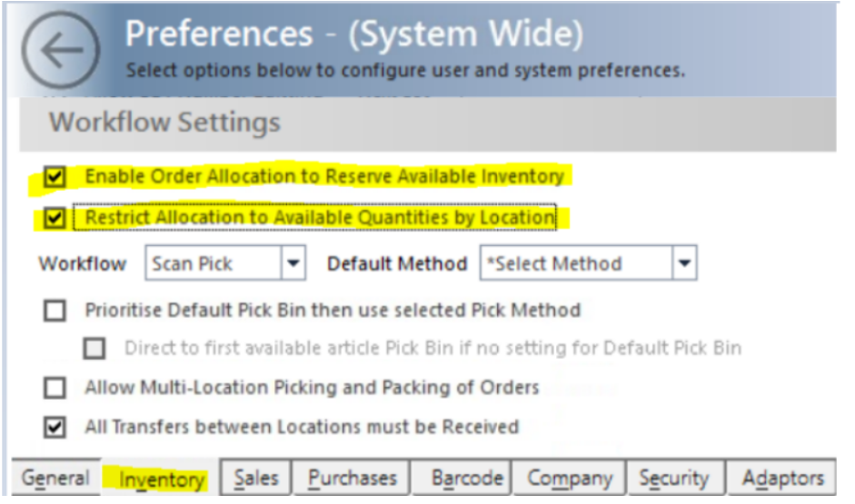Switch to the General tab
The image size is (855, 504).
click(x=55, y=478)
